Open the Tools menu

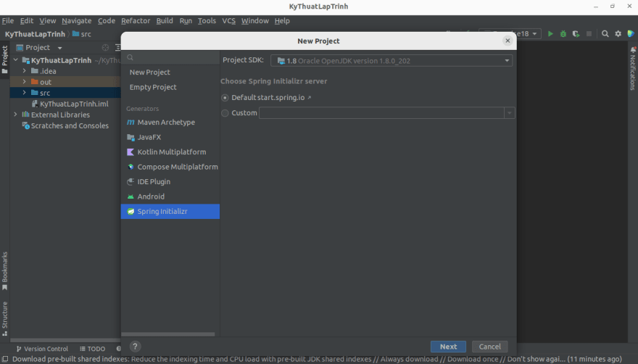[x=207, y=21]
